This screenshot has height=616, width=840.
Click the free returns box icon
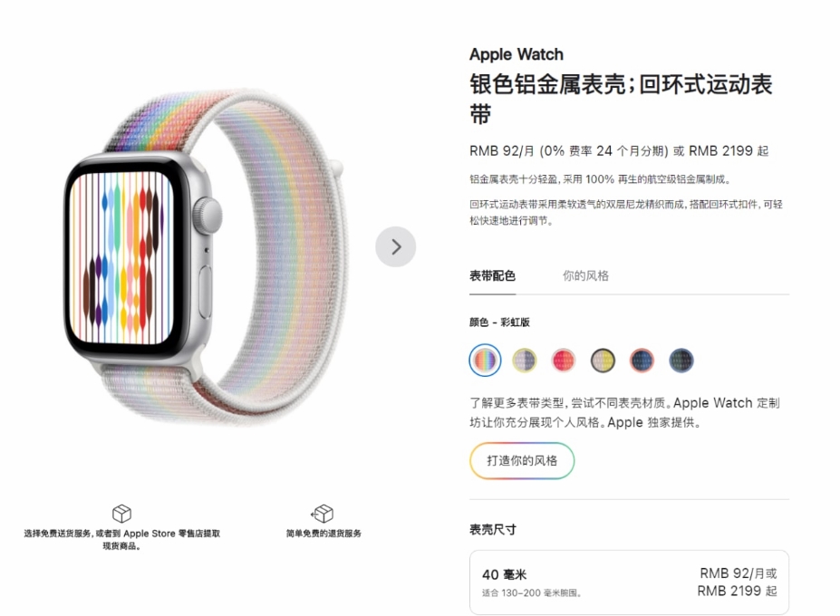coord(323,513)
